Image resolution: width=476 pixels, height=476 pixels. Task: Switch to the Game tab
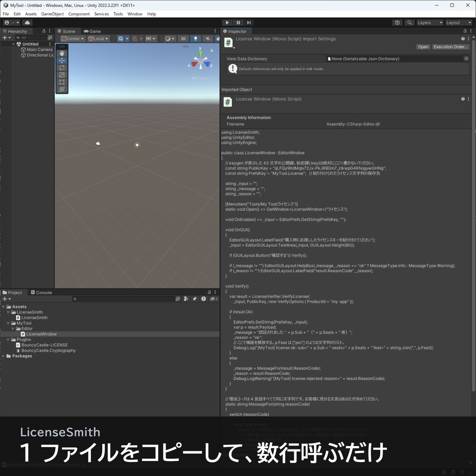(93, 31)
